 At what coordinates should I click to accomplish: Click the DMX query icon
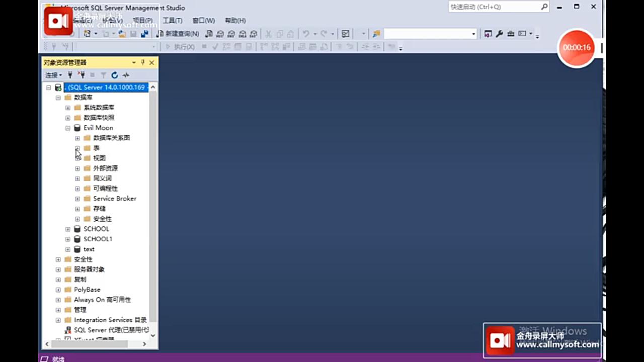click(231, 34)
